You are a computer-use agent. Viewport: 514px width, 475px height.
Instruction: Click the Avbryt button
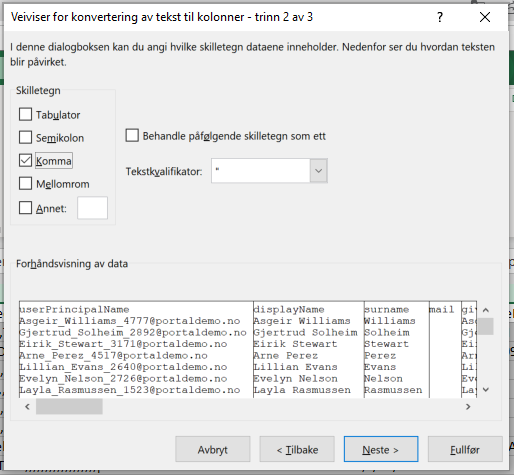[x=213, y=449]
